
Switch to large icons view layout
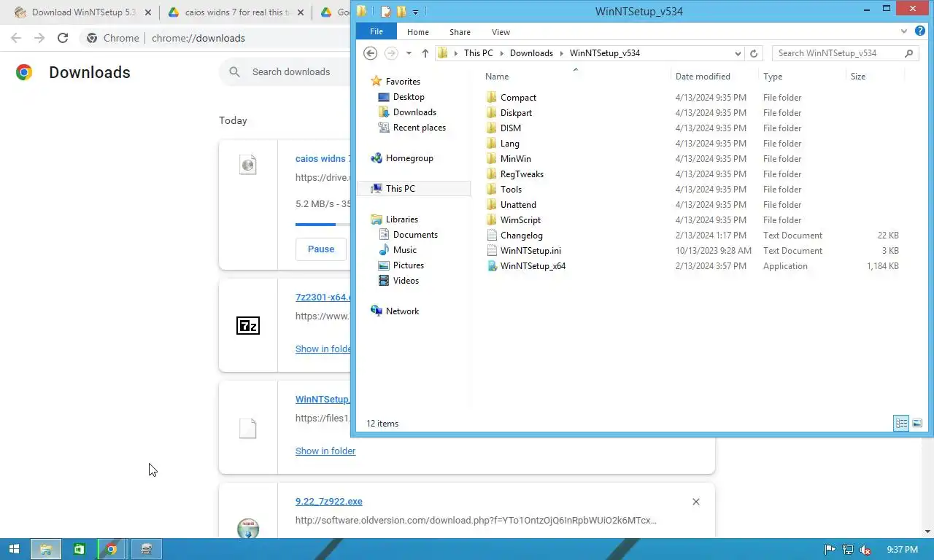[x=917, y=423]
